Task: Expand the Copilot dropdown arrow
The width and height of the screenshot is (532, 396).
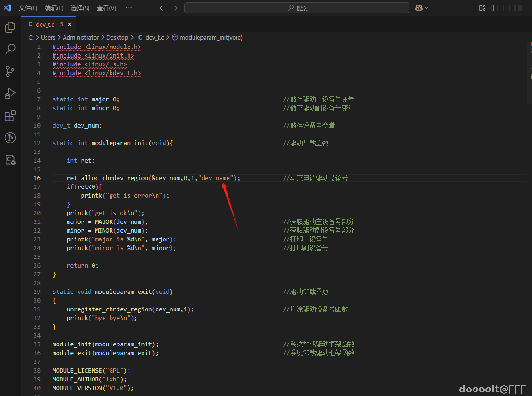Action: pos(427,8)
